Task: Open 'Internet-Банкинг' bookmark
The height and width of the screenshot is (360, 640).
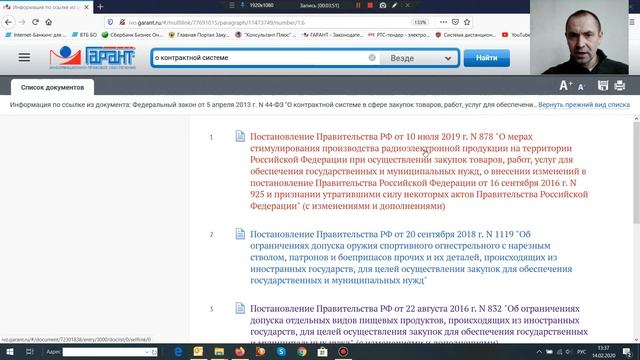Action: coord(36,35)
